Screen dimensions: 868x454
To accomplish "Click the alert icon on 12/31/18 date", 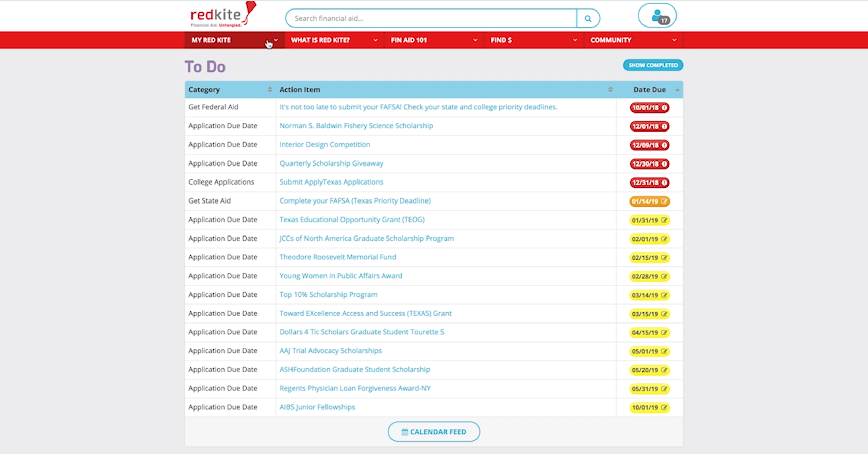I will tap(664, 183).
